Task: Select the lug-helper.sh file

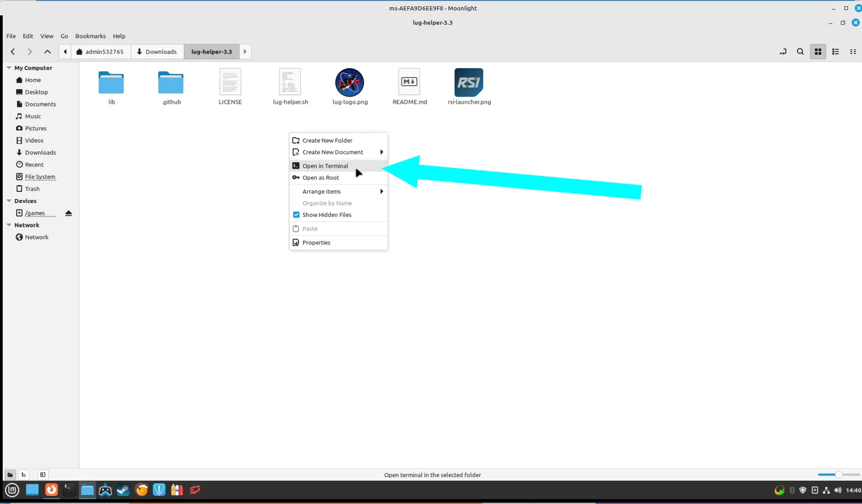Action: (x=290, y=87)
